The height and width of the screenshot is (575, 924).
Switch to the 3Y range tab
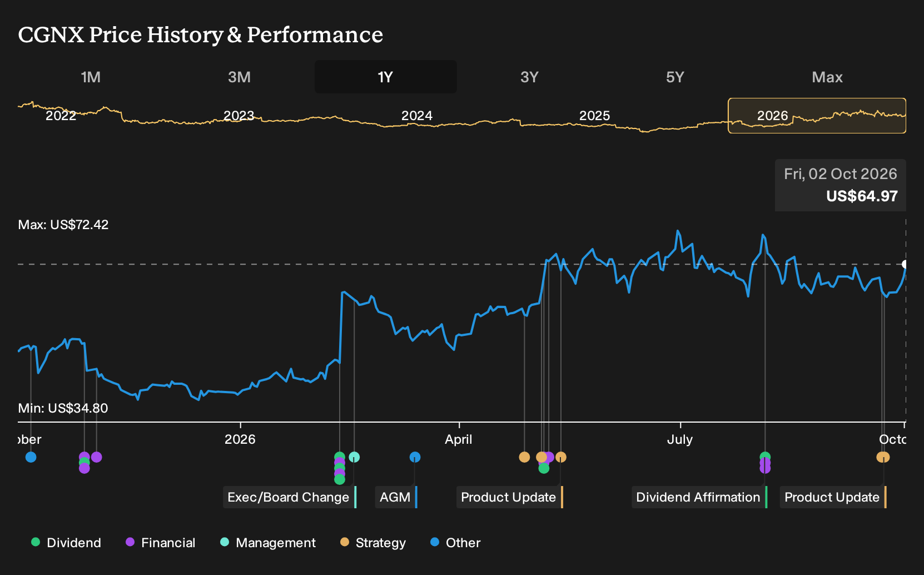coord(529,77)
